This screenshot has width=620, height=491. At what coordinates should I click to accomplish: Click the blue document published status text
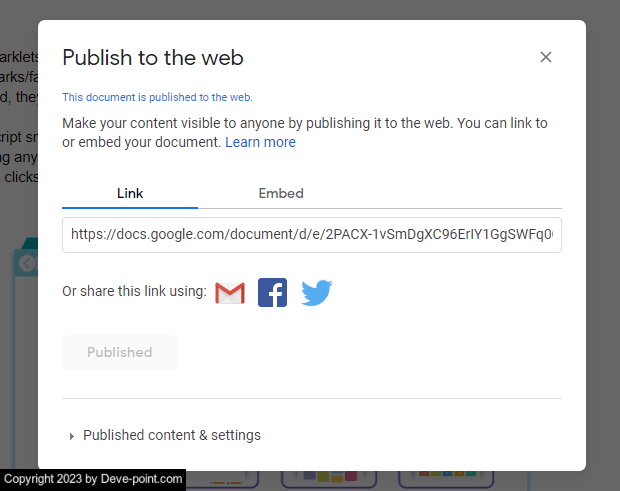pyautogui.click(x=157, y=98)
